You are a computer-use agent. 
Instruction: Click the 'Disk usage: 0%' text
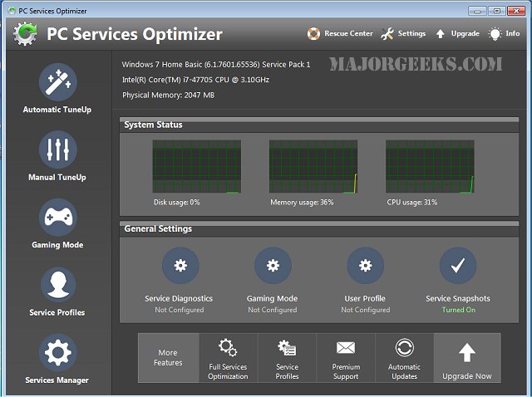(x=177, y=203)
